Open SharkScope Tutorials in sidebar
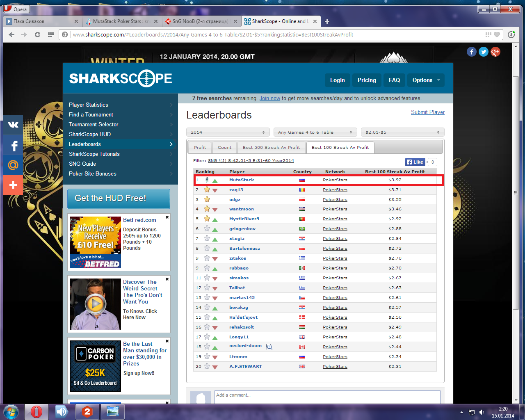Screen dimensions: 525x420 (x=120, y=154)
